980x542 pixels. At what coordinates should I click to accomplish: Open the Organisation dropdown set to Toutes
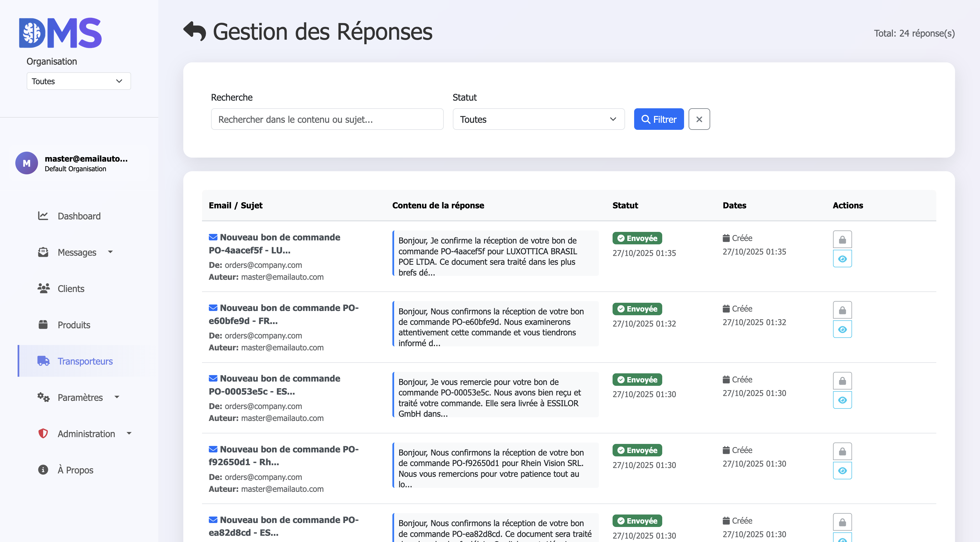point(78,81)
